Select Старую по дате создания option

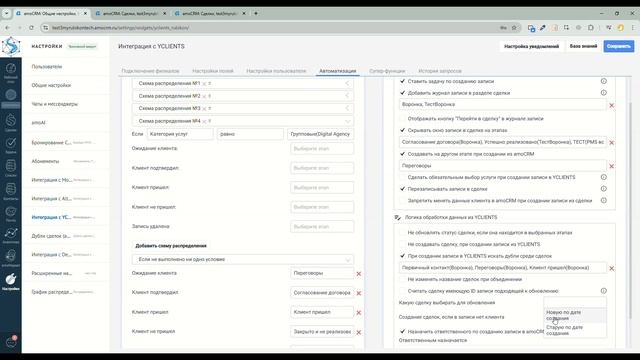pyautogui.click(x=575, y=330)
